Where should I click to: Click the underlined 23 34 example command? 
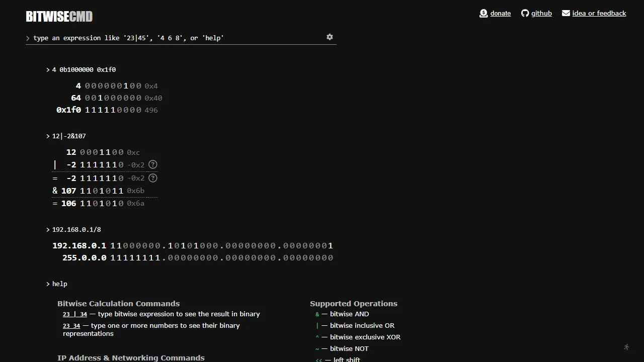[x=71, y=325]
